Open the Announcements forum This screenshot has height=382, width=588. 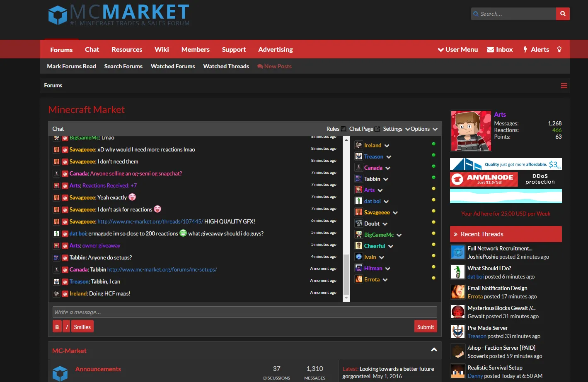coord(98,369)
